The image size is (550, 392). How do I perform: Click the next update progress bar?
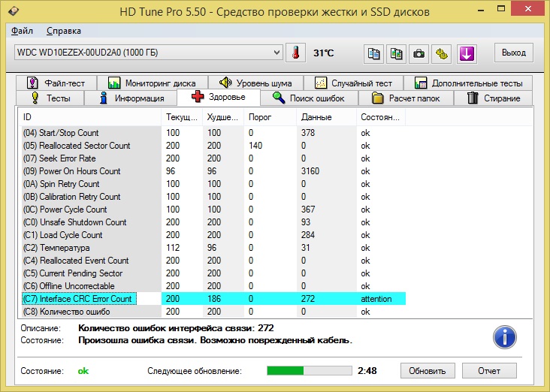310,371
